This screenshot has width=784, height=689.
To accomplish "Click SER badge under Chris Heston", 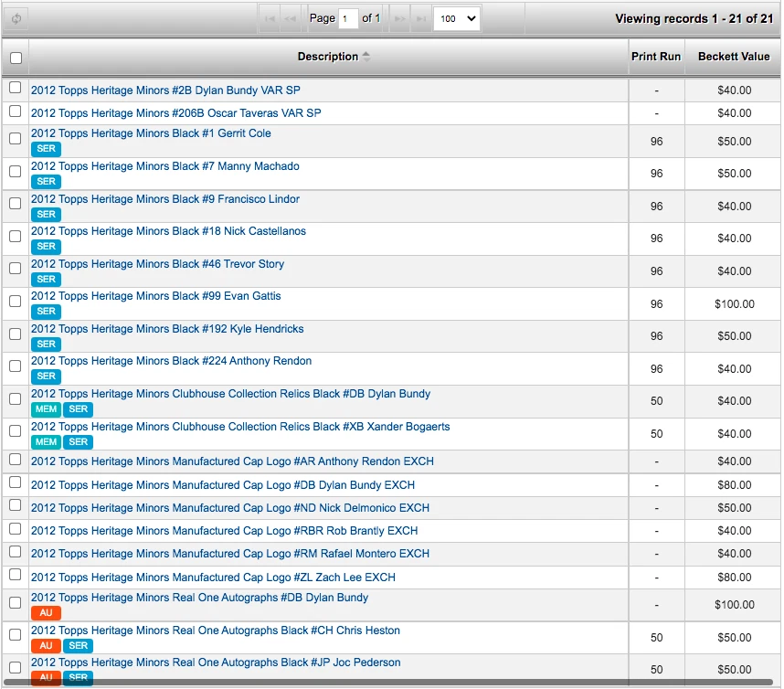I will tap(78, 646).
